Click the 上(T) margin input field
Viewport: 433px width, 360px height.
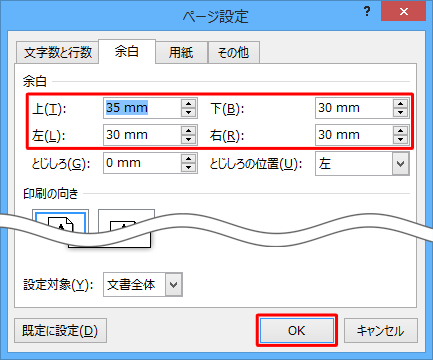pos(142,108)
